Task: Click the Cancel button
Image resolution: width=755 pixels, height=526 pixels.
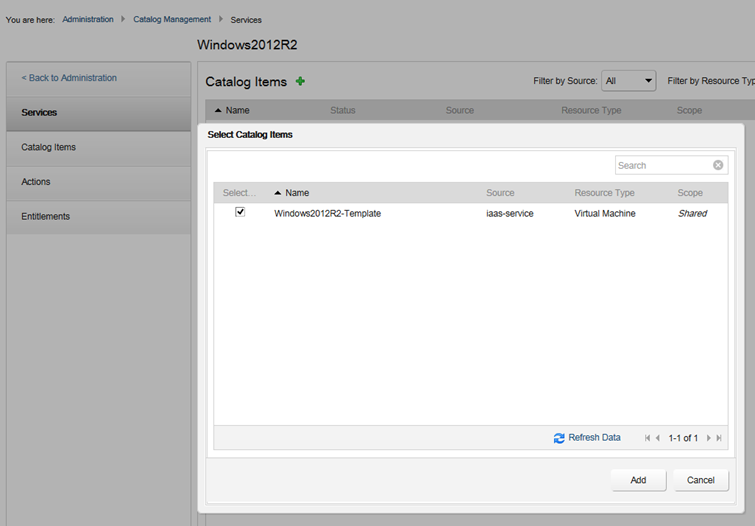Action: click(x=701, y=480)
